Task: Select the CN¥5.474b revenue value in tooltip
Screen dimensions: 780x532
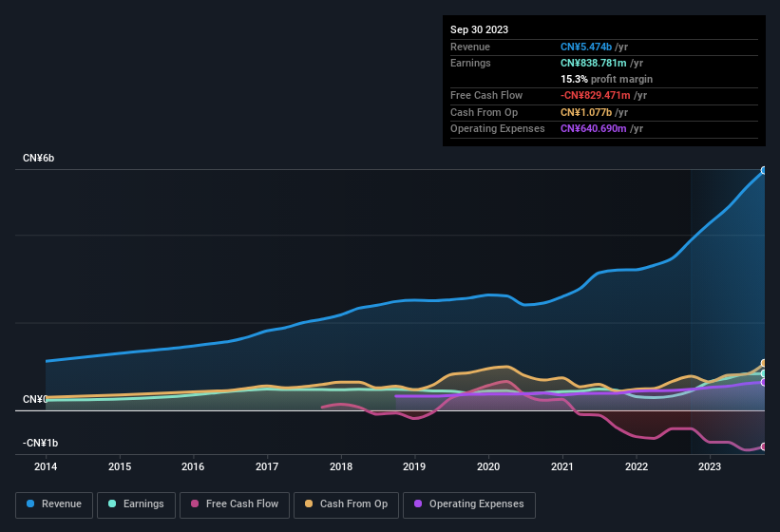Action: [586, 47]
